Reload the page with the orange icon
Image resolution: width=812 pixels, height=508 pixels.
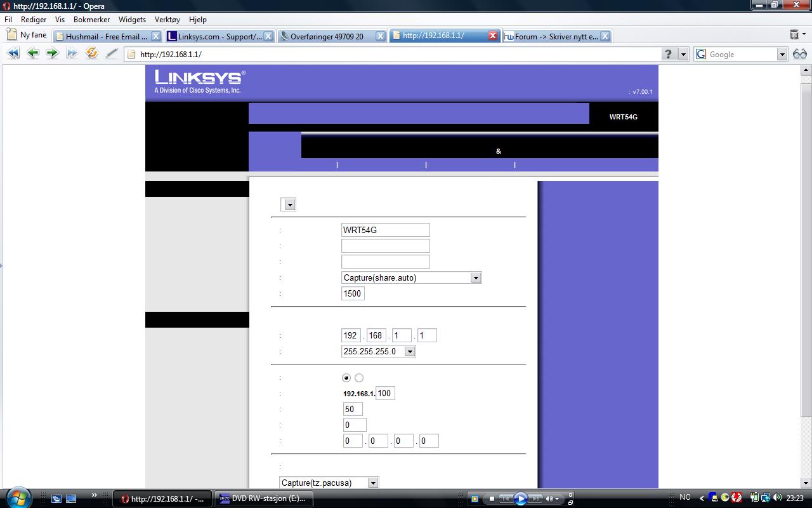92,53
